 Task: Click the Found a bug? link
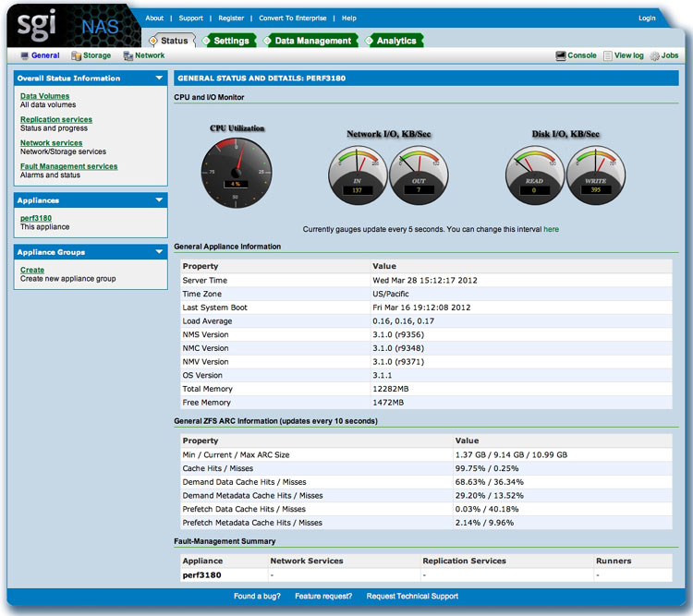click(257, 596)
